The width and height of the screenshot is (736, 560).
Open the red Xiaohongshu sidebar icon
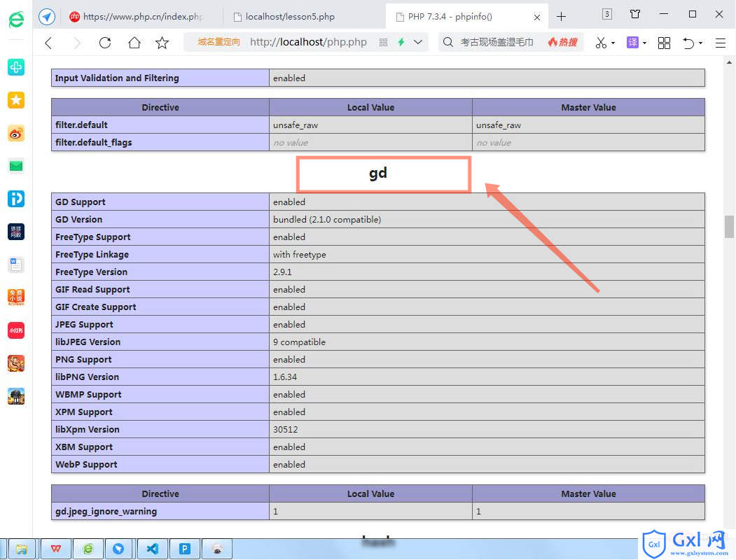click(x=16, y=330)
